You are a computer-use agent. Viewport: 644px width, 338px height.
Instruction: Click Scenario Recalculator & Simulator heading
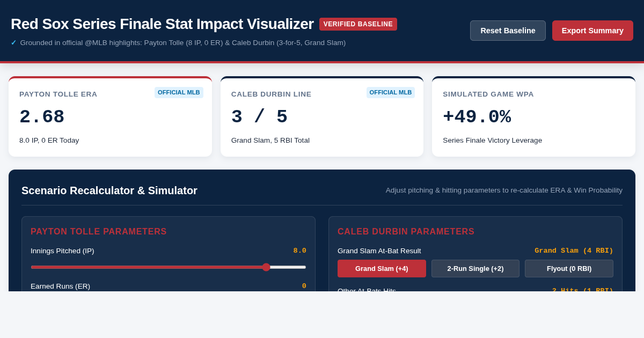pyautogui.click(x=109, y=190)
